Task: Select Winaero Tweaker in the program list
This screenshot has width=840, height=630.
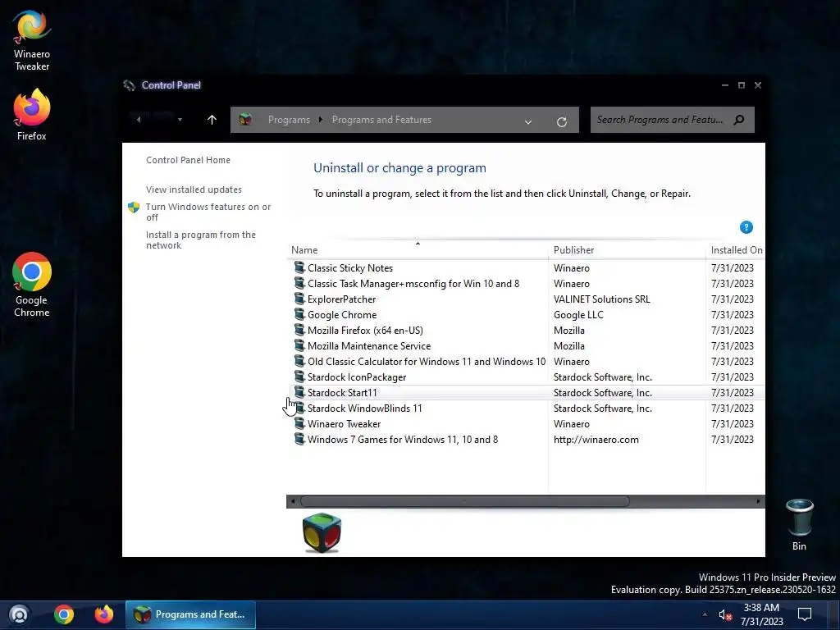Action: click(527, 423)
